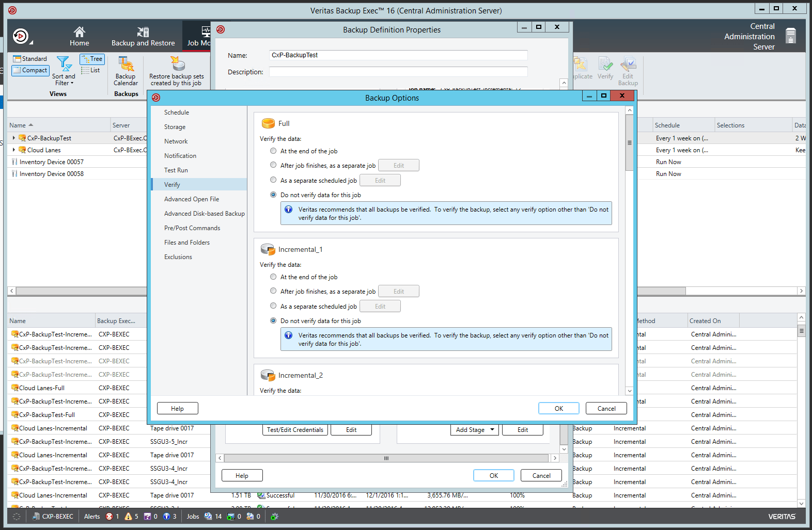Click the scheduled jobs icon showing 14
This screenshot has height=530, width=812.
tap(208, 516)
